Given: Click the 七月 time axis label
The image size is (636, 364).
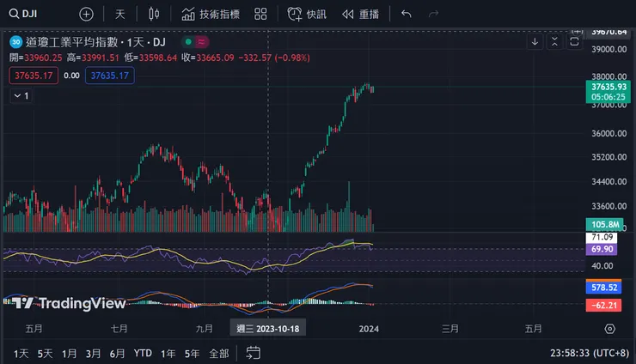Looking at the screenshot, I should 119,329.
